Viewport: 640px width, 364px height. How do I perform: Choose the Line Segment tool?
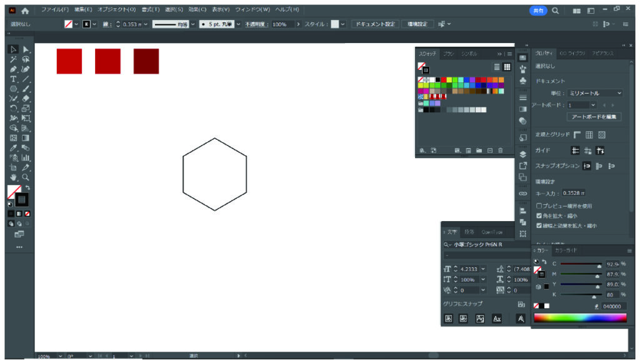pyautogui.click(x=26, y=79)
